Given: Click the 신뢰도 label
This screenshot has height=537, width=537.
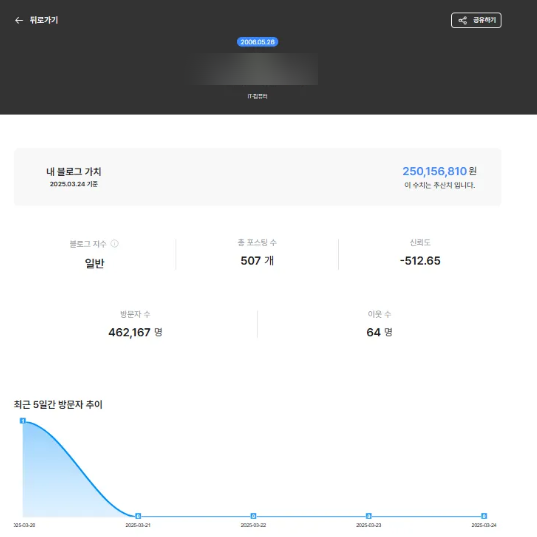Looking at the screenshot, I should (420, 242).
